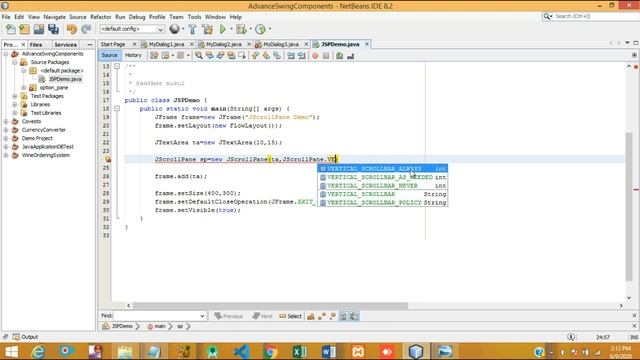The width and height of the screenshot is (640, 360).
Task: Collapse the main method code fold on line 18
Action: (117, 109)
